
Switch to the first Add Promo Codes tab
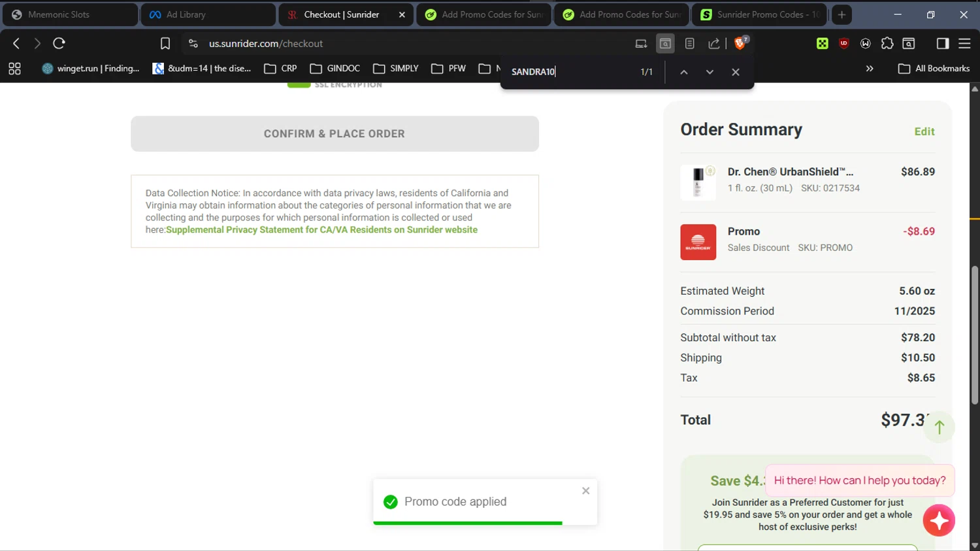coord(484,14)
